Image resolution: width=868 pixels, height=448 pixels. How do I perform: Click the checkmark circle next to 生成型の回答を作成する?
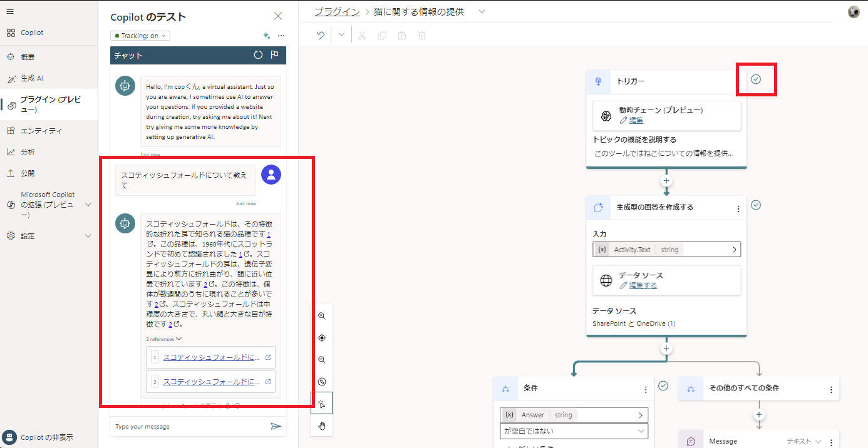[756, 205]
